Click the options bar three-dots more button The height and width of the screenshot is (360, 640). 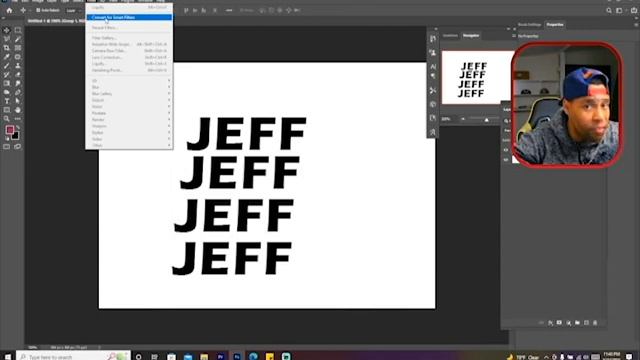pos(229,10)
